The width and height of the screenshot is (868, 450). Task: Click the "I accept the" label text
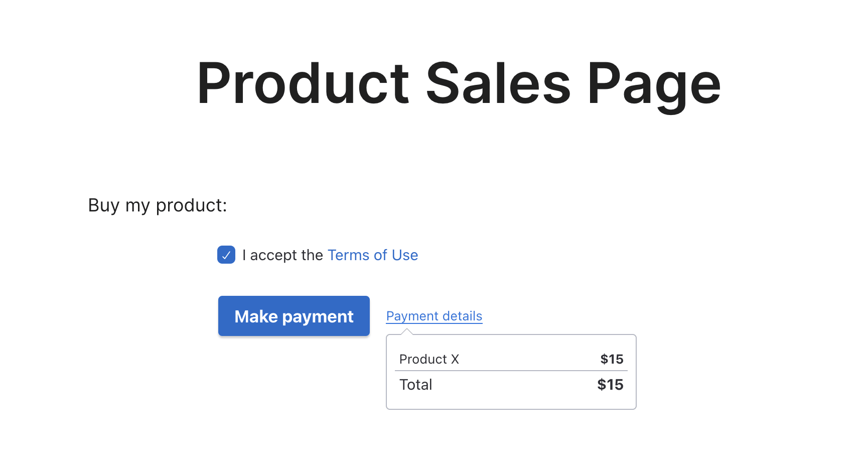click(282, 255)
